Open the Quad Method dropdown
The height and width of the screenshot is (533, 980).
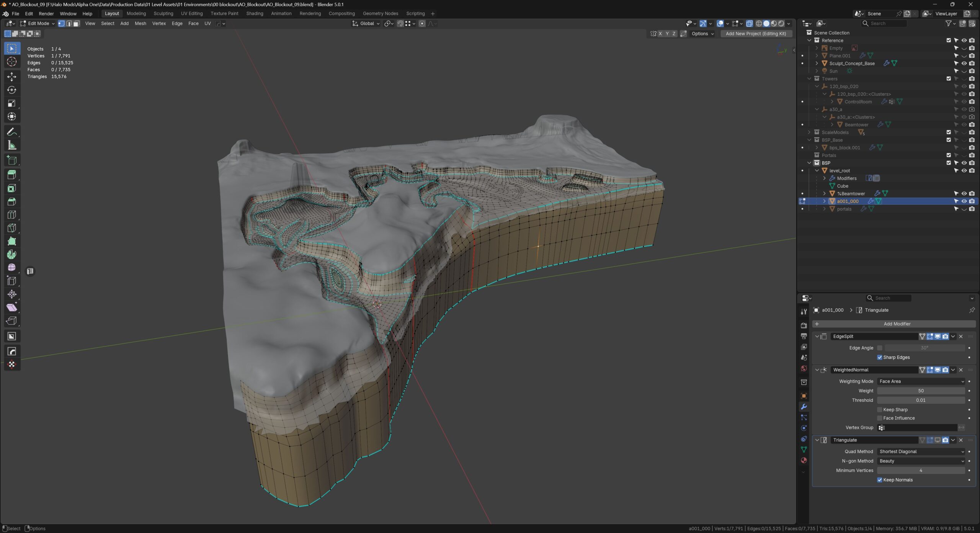(921, 451)
